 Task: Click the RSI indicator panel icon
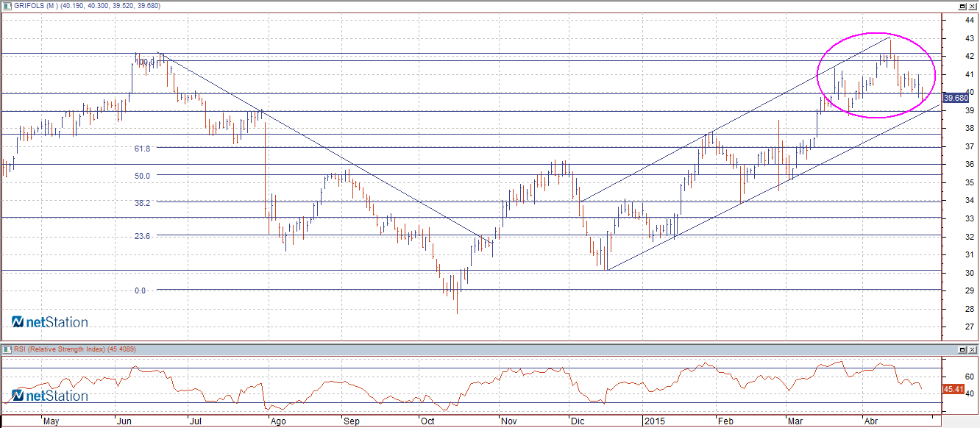pos(6,349)
